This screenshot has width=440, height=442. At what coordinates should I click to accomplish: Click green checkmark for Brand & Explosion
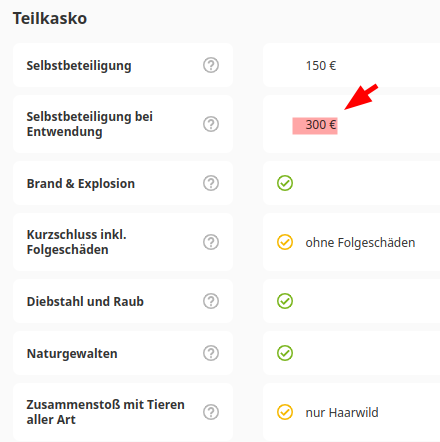click(x=285, y=183)
